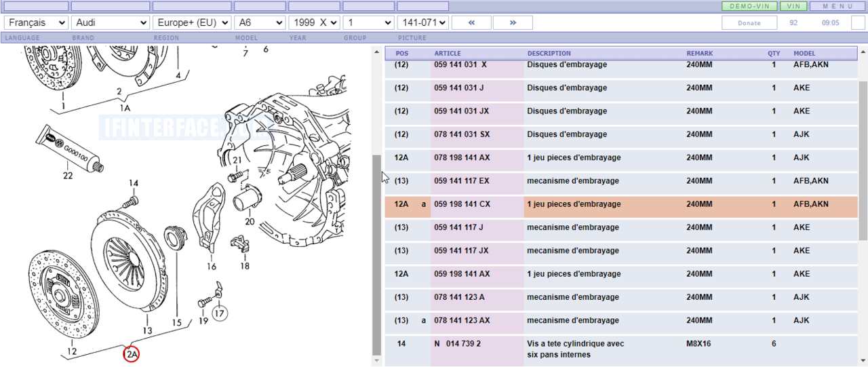This screenshot has height=367, width=868.
Task: Click pressure plate callout 13 in diagram
Action: [147, 330]
